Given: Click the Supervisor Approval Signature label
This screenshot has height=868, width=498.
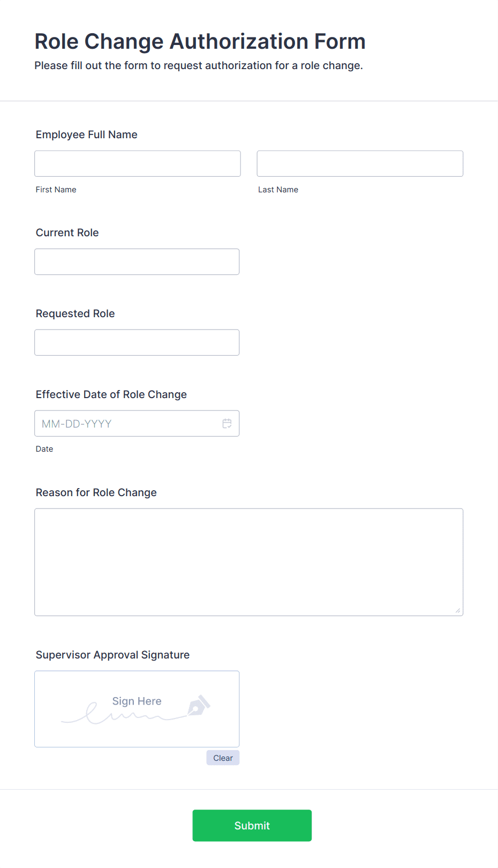Looking at the screenshot, I should (x=113, y=655).
